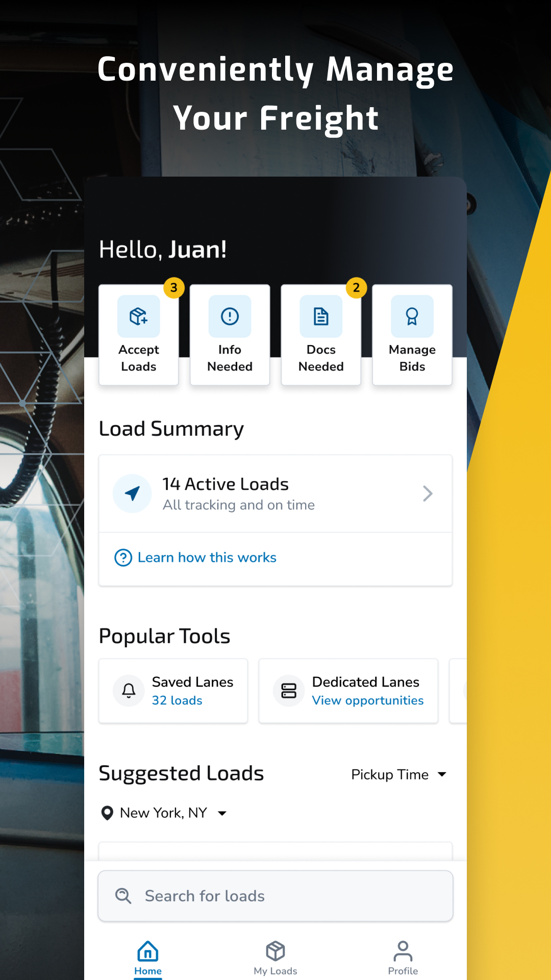551x980 pixels.
Task: Tap the navigation arrow icon for Active Loads
Action: pos(132,494)
